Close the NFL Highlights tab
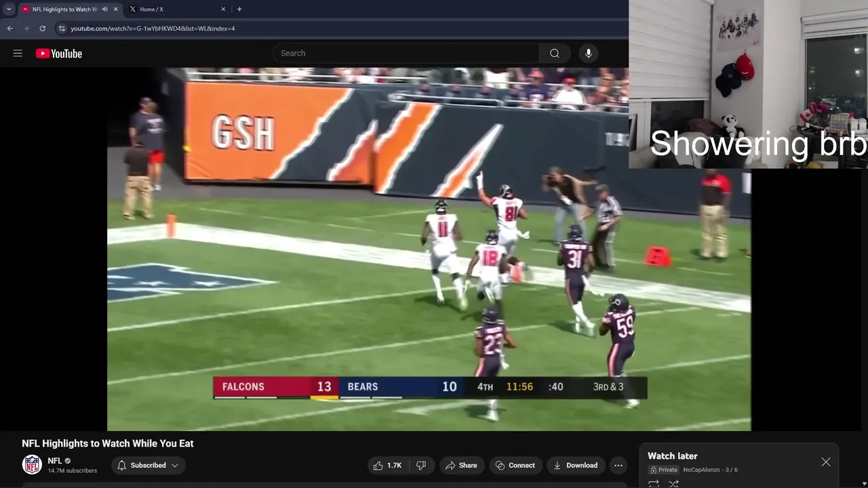The image size is (868, 488). [x=115, y=9]
